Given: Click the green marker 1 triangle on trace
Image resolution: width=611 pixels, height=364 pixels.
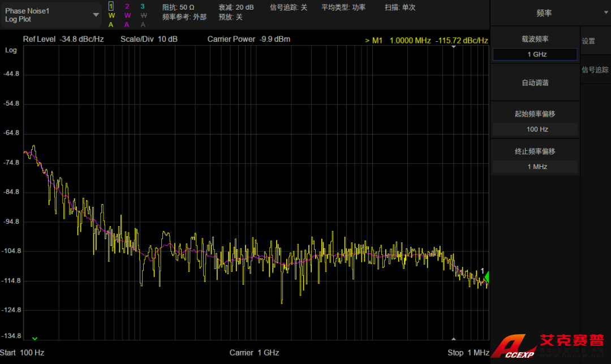Looking at the screenshot, I should (x=486, y=277).
